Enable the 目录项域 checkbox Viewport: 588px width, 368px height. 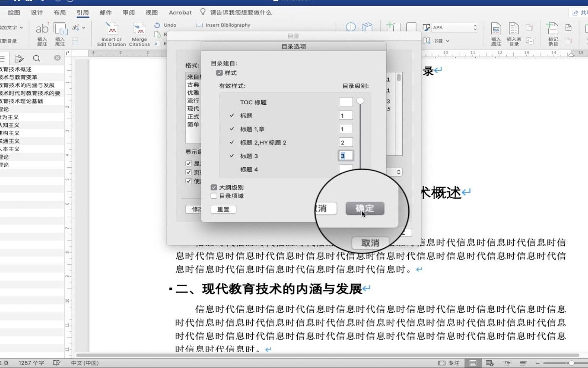[x=214, y=195]
